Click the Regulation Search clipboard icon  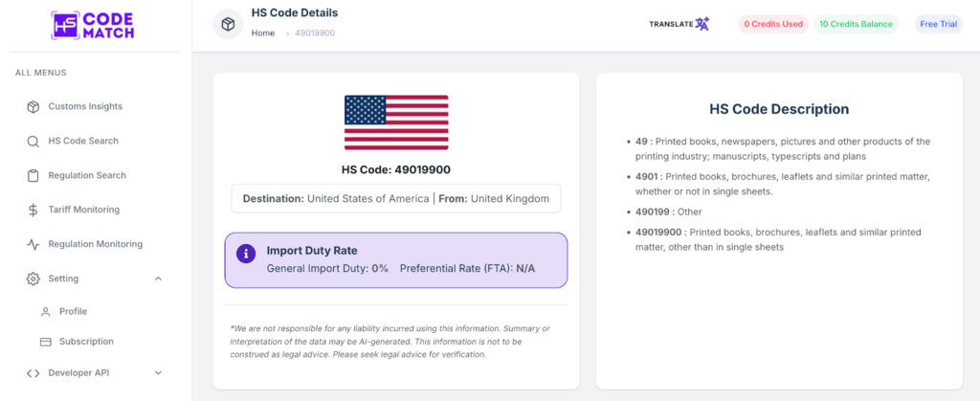(33, 175)
